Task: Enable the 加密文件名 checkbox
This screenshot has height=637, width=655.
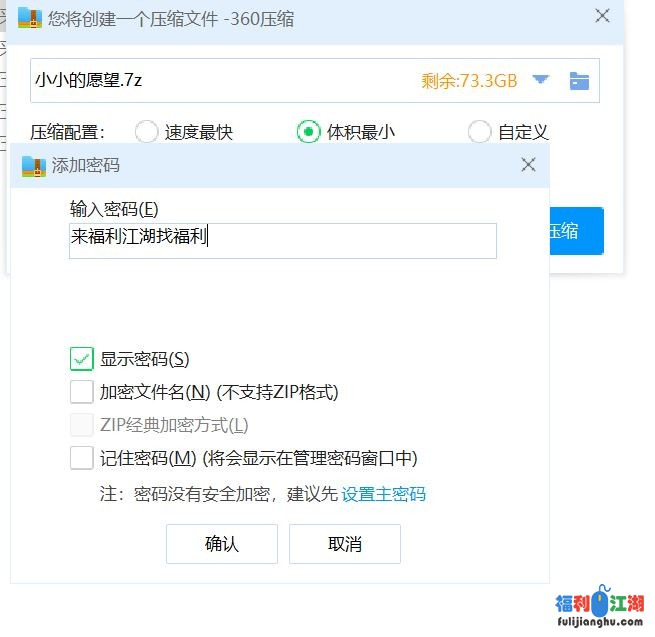Action: click(81, 392)
